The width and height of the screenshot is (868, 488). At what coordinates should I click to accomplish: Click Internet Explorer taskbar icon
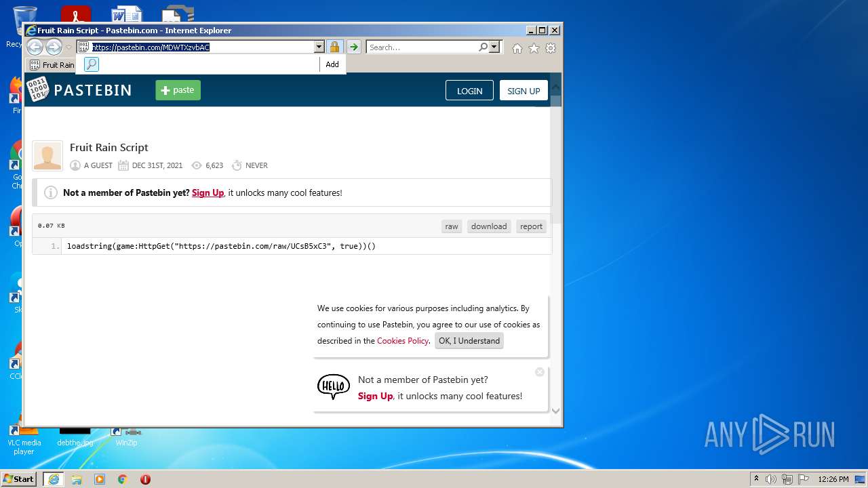coord(53,479)
